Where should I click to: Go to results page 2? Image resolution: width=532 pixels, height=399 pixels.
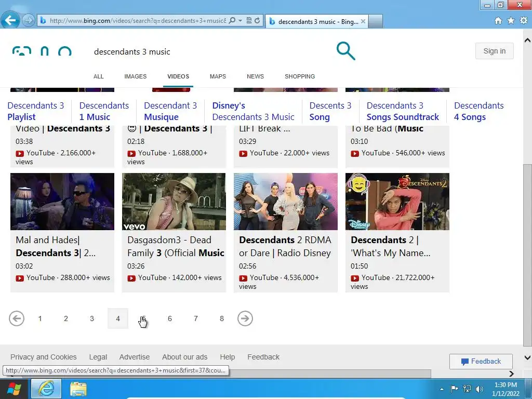[x=66, y=318]
